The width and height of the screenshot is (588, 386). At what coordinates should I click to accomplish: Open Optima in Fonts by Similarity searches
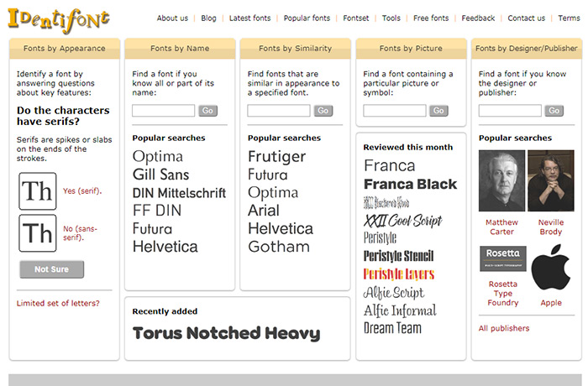[x=273, y=193]
